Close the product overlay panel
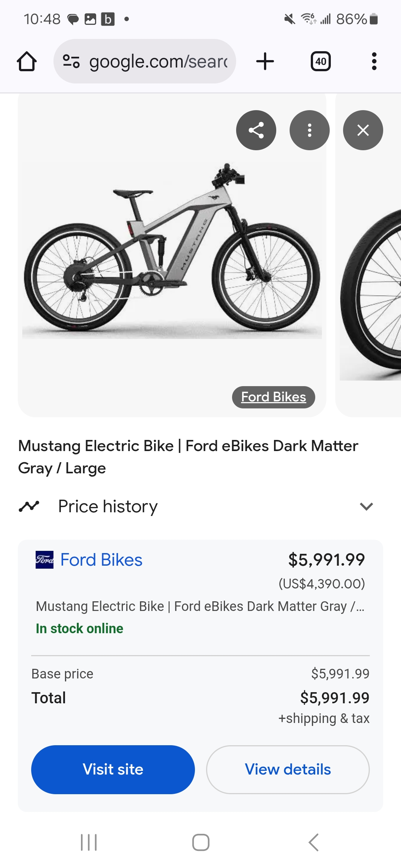Screen dimensions: 401x868 pyautogui.click(x=363, y=130)
